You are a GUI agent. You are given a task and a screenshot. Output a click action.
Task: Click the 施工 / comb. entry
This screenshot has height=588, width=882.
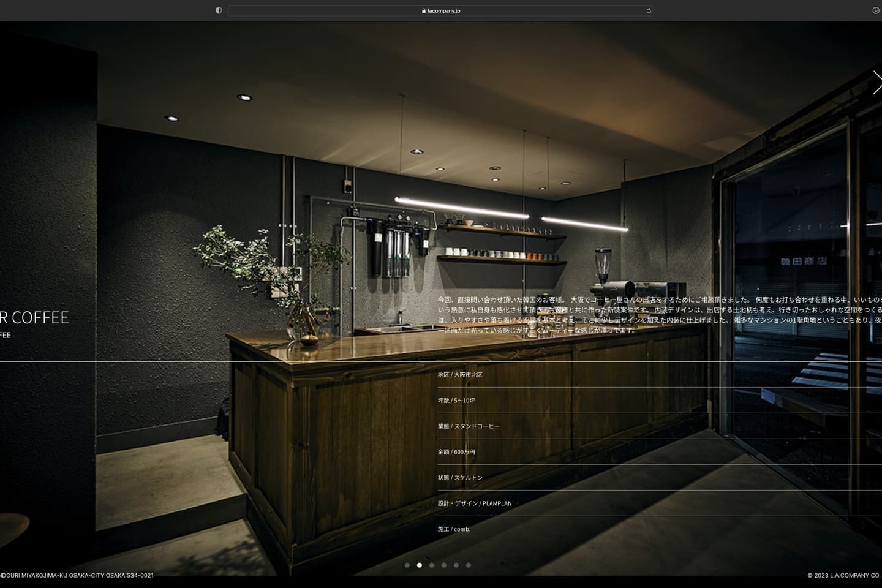pos(454,529)
